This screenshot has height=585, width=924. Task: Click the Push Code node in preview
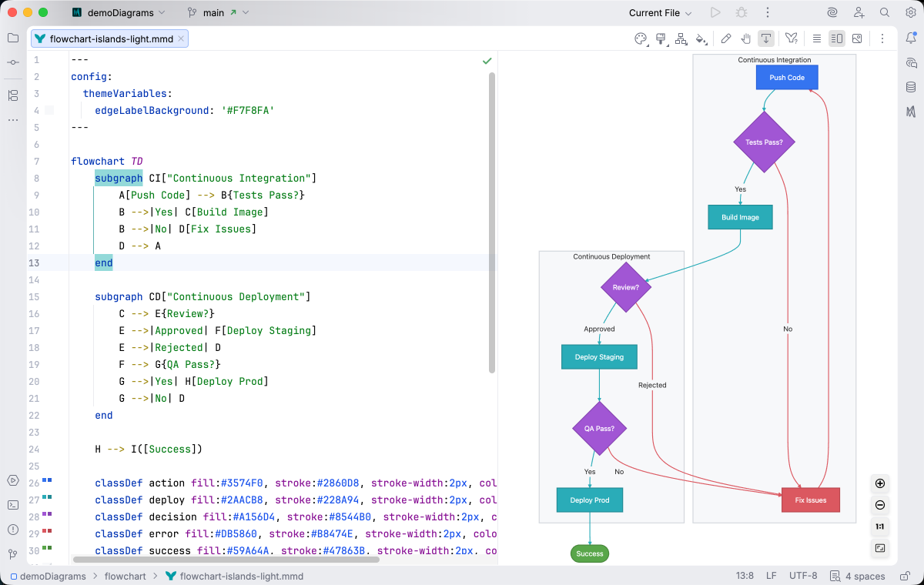coord(787,78)
